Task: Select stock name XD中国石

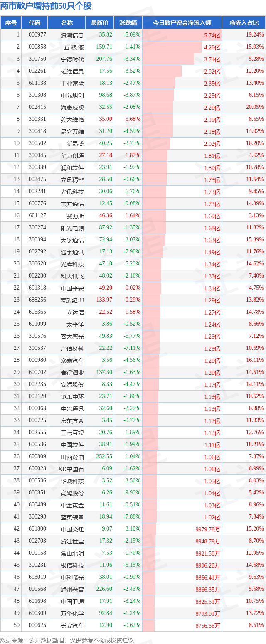Action: (x=71, y=469)
